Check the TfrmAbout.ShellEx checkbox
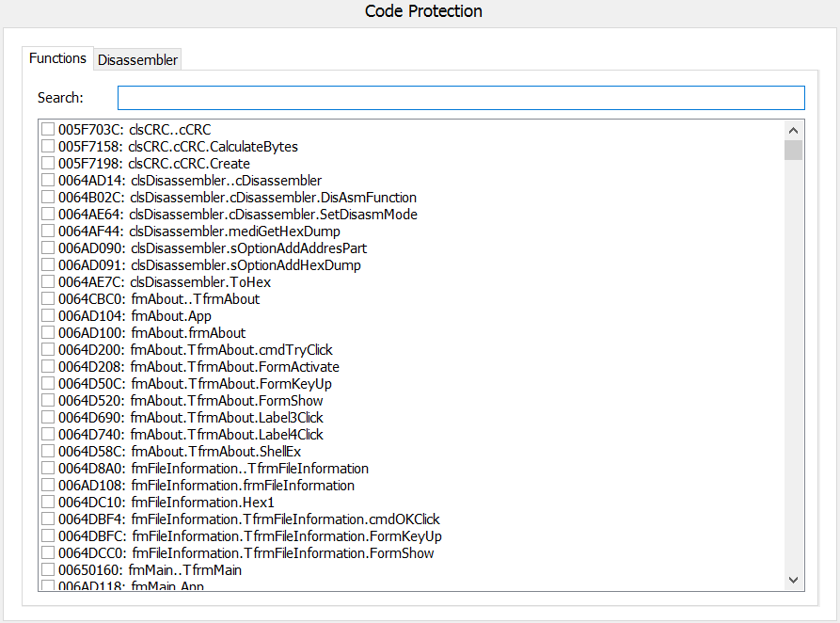This screenshot has height=623, width=840. [48, 452]
